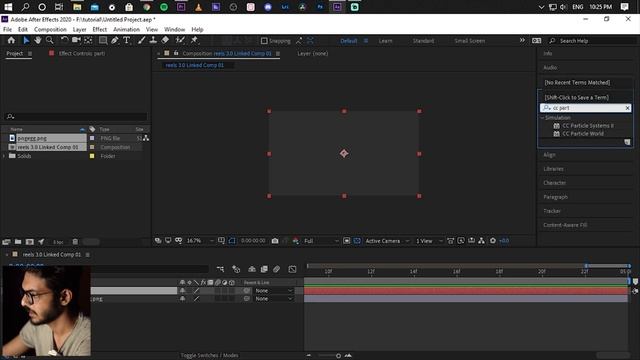Open the Graph Editor icon in timeline
The width and height of the screenshot is (640, 360).
(x=292, y=269)
